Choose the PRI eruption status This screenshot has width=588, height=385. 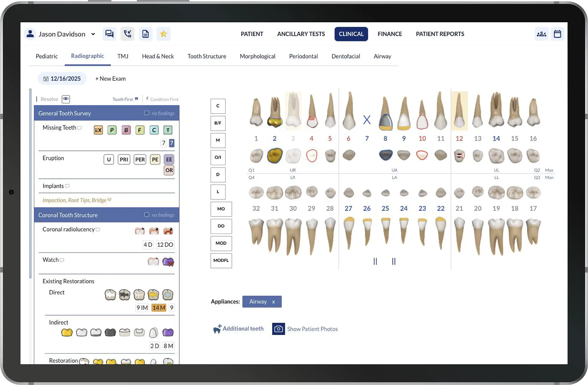tap(124, 159)
